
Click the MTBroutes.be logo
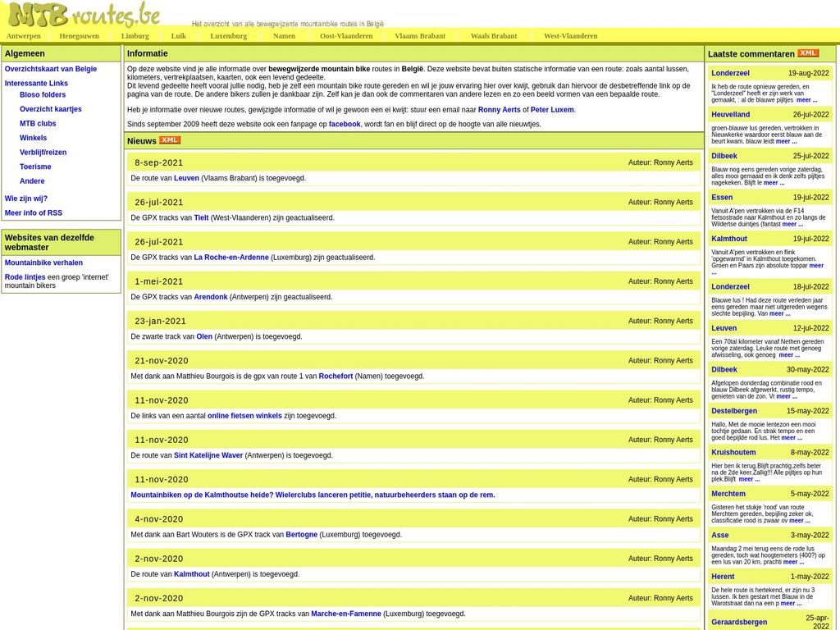click(84, 15)
